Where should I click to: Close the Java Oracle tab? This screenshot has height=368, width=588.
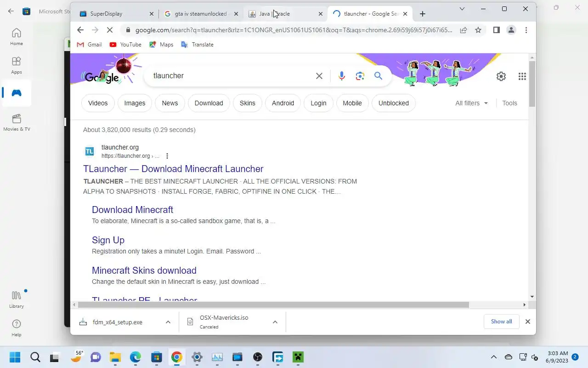[321, 14]
